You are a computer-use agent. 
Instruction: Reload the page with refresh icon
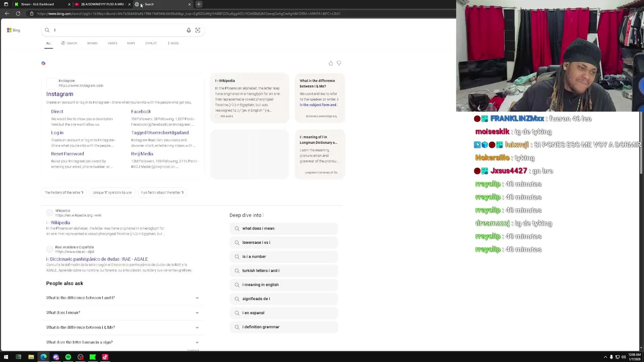[18, 14]
